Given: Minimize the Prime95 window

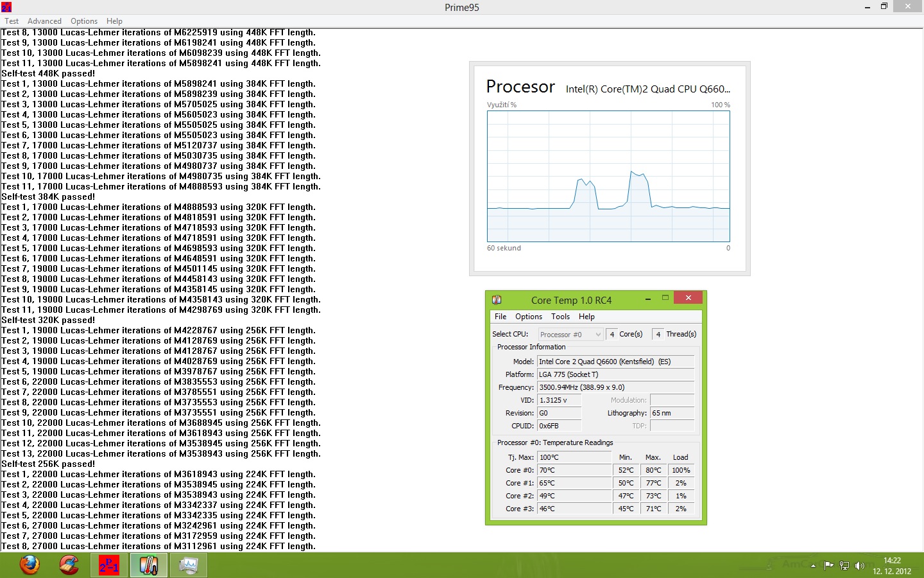Looking at the screenshot, I should (x=867, y=6).
